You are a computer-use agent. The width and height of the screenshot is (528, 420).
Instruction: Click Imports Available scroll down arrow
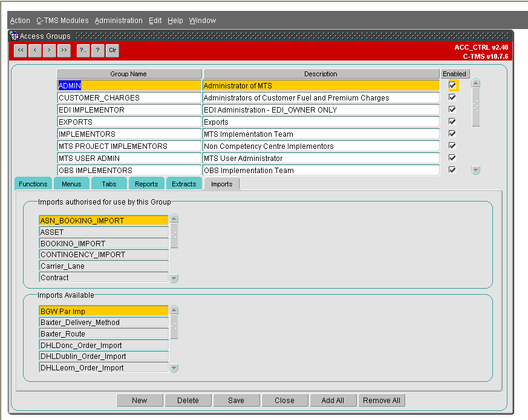coord(174,368)
